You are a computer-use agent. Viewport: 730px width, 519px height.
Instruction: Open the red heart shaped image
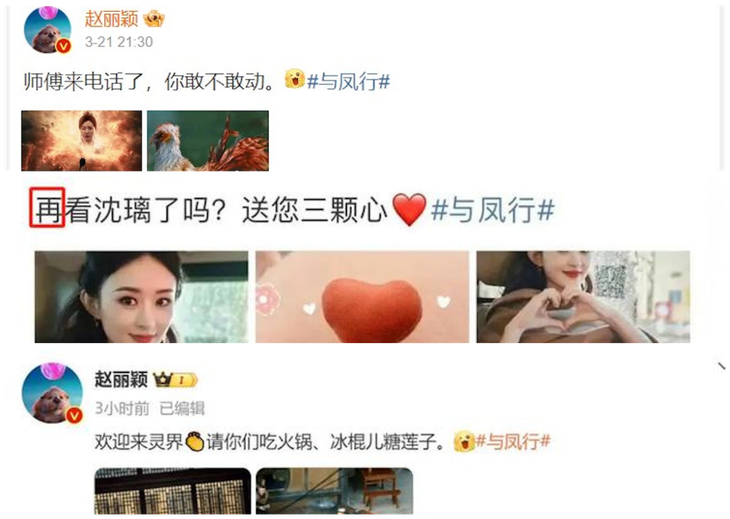pyautogui.click(x=362, y=297)
